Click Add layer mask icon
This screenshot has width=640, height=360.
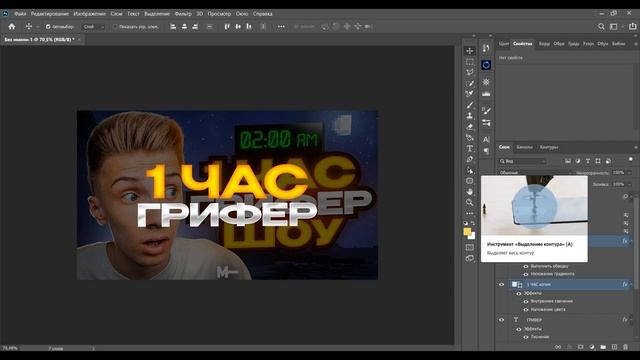pos(580,347)
